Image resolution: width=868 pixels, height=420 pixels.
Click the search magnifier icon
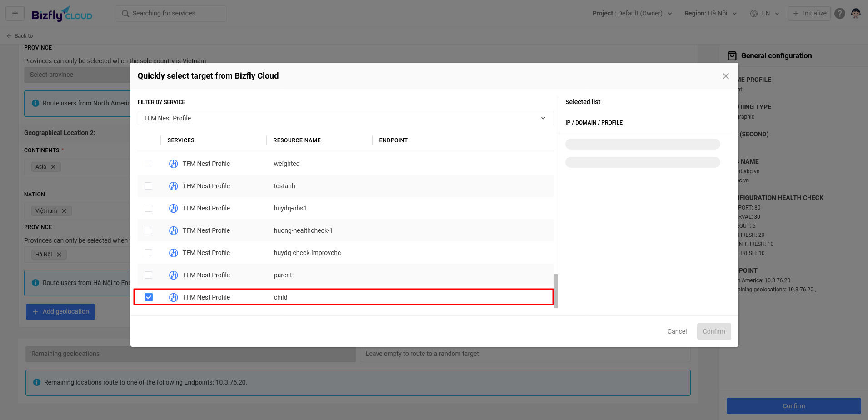coord(125,14)
